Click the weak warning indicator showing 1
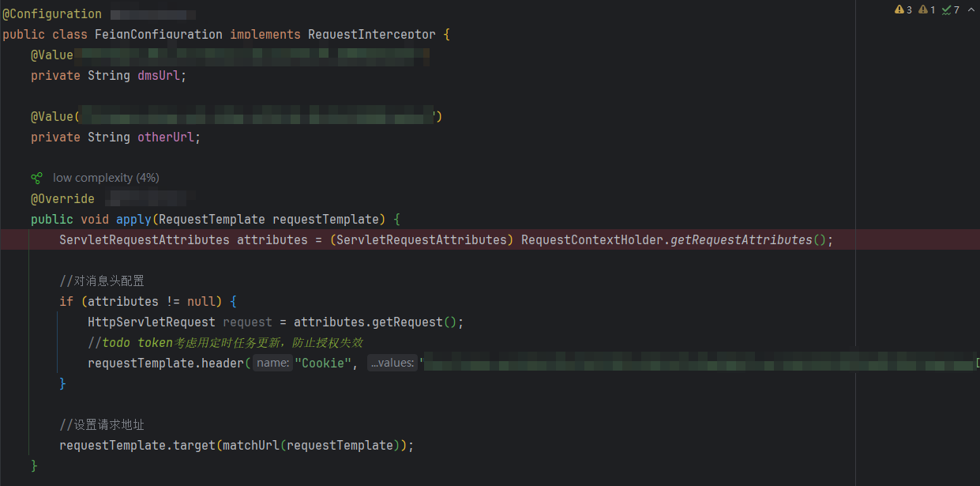Image resolution: width=980 pixels, height=486 pixels. coord(922,9)
